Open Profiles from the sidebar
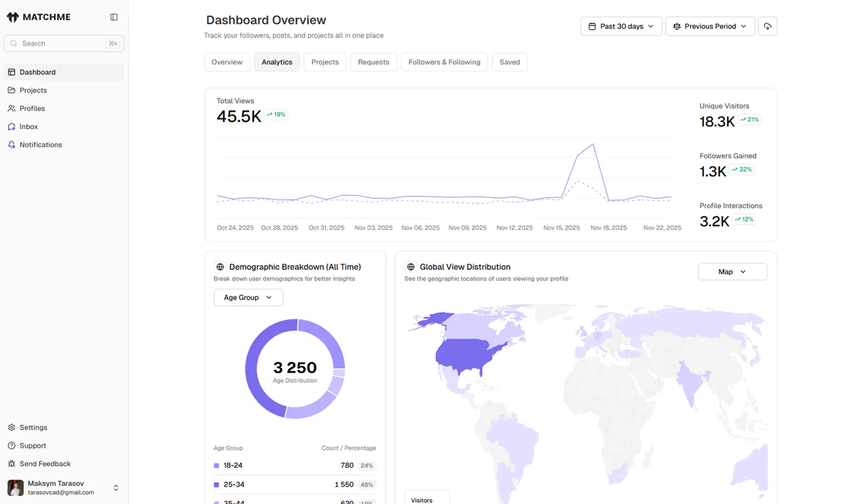This screenshot has width=852, height=504. [32, 108]
